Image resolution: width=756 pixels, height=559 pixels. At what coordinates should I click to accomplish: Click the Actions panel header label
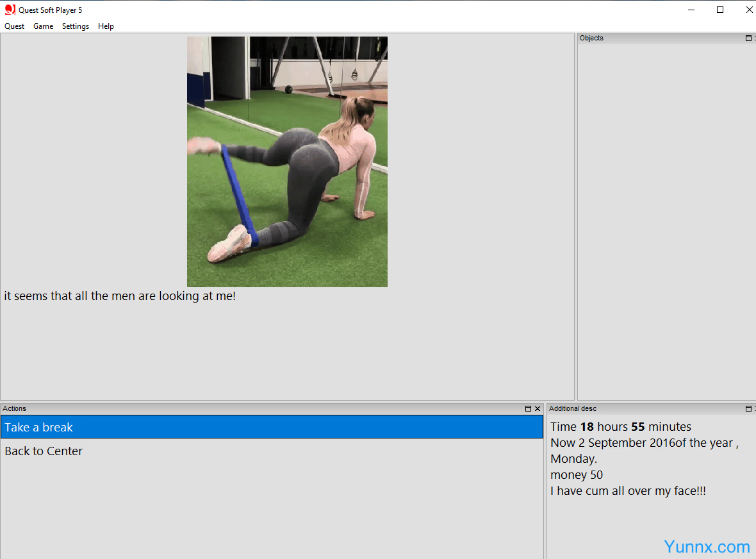coord(15,409)
